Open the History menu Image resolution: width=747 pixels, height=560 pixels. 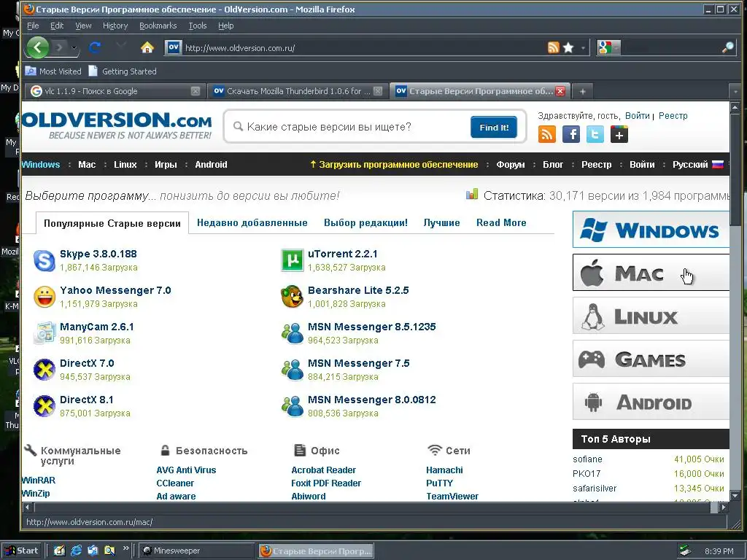pos(115,26)
